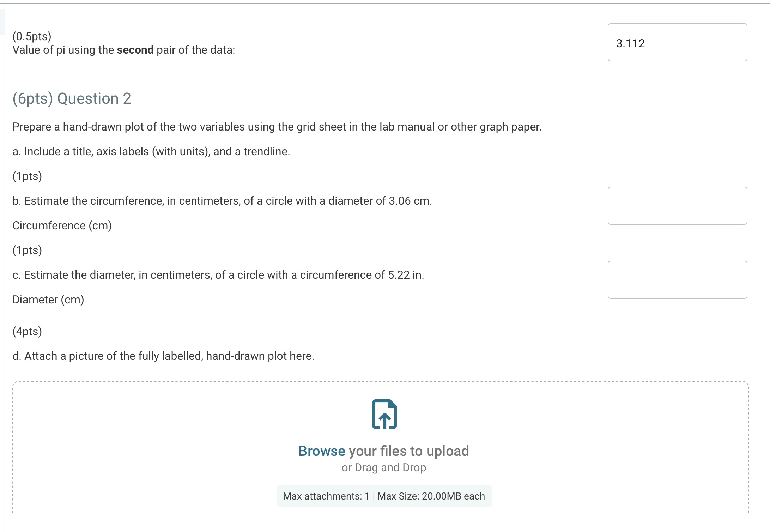Select the input showing 3.112
This screenshot has width=770, height=532.
click(677, 42)
